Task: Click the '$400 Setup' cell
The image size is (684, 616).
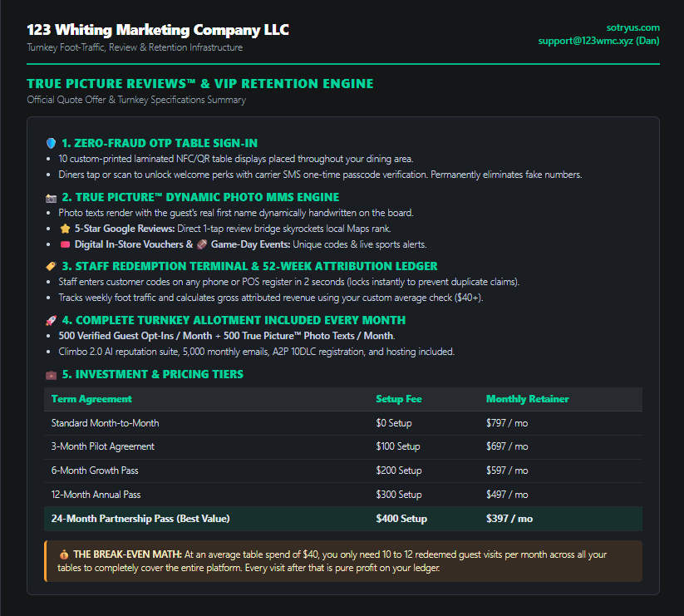Action: pos(401,518)
